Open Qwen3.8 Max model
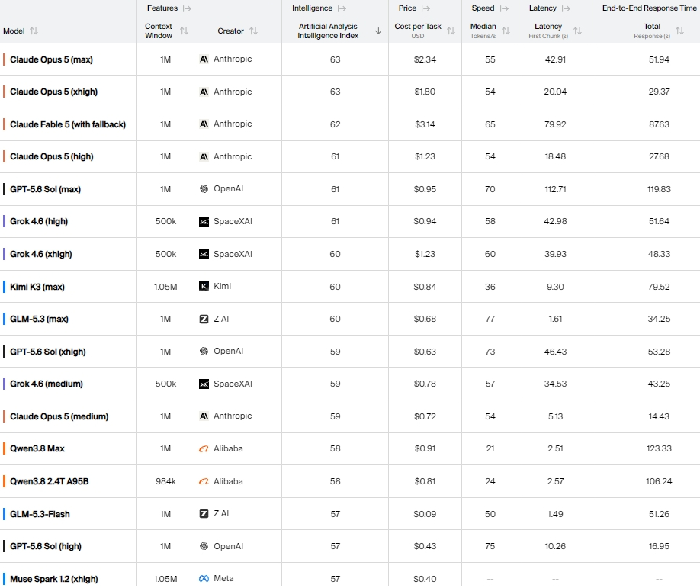The width and height of the screenshot is (700, 588). (37, 448)
